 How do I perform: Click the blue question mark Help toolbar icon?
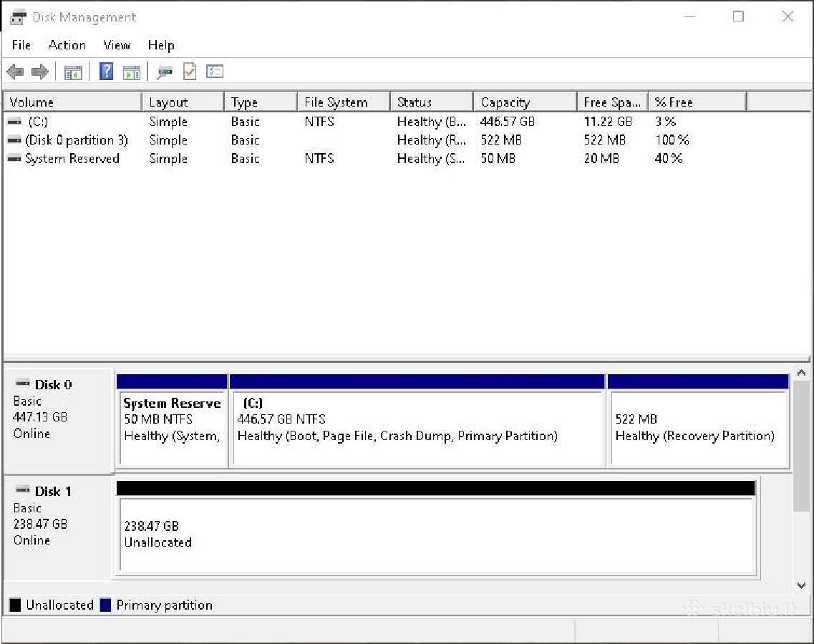[x=106, y=71]
